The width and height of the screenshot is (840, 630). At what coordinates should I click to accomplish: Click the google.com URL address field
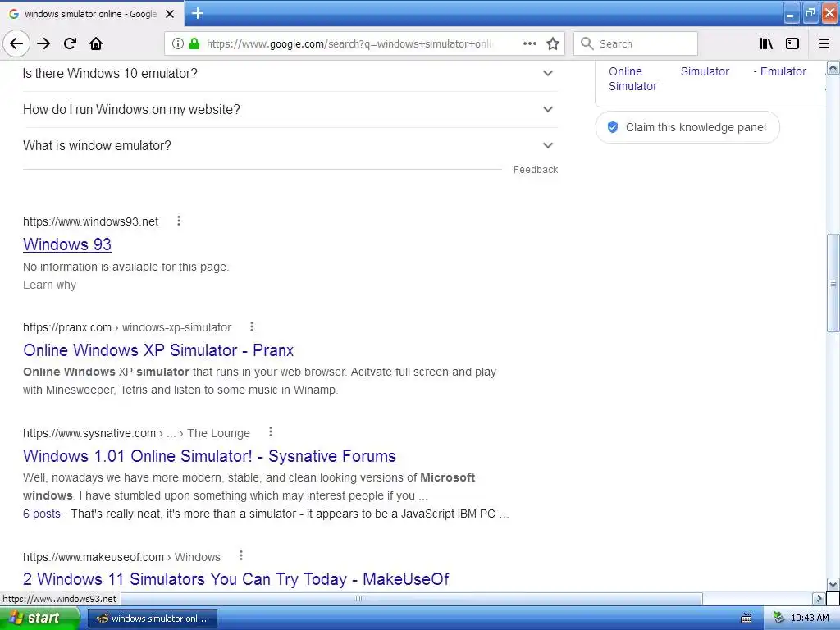[349, 44]
